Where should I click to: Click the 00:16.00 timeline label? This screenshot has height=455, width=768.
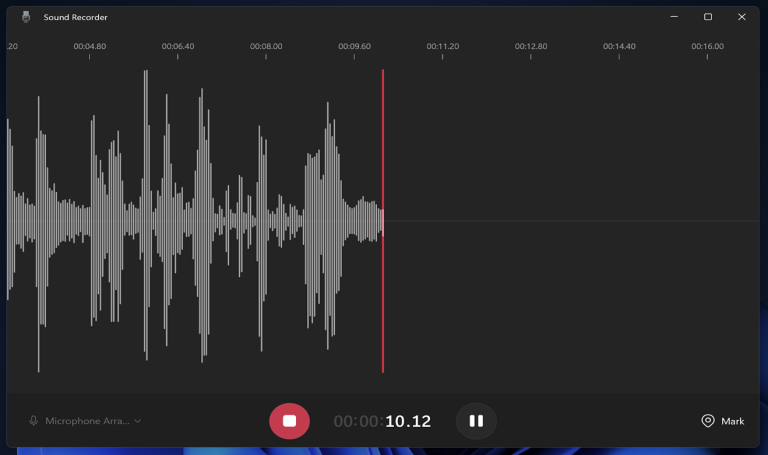click(x=707, y=47)
